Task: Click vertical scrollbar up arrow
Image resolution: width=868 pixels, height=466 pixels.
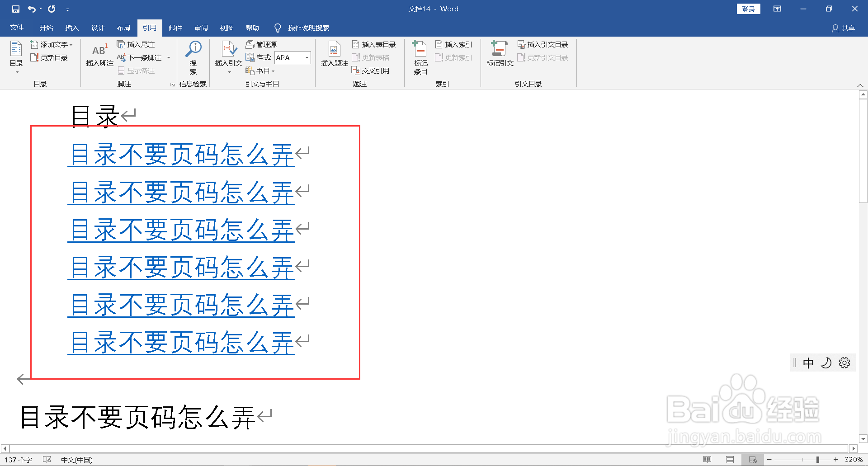Action: 863,95
